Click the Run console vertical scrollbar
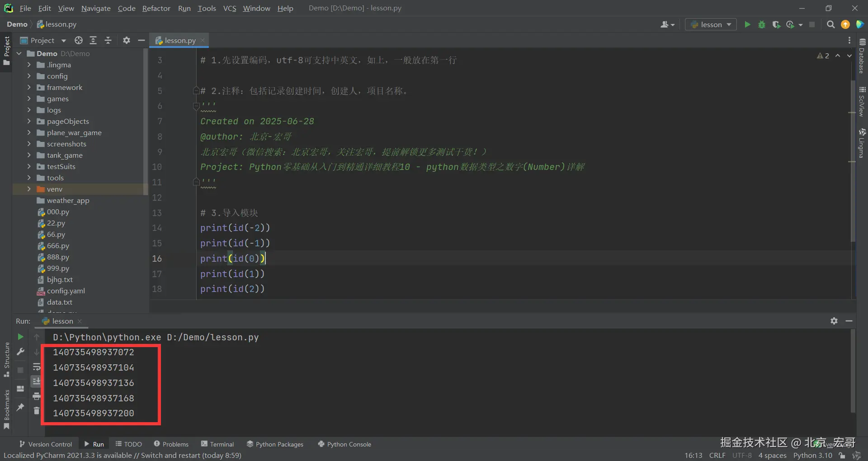 853,371
